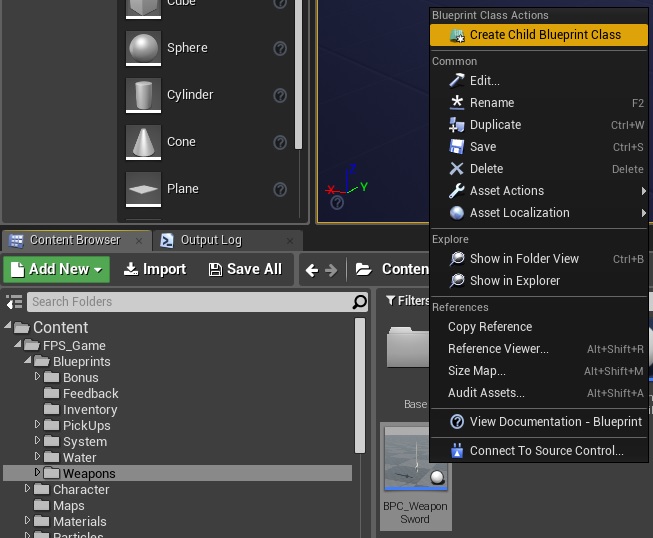Choose Create Child Blueprint Class

(x=544, y=35)
